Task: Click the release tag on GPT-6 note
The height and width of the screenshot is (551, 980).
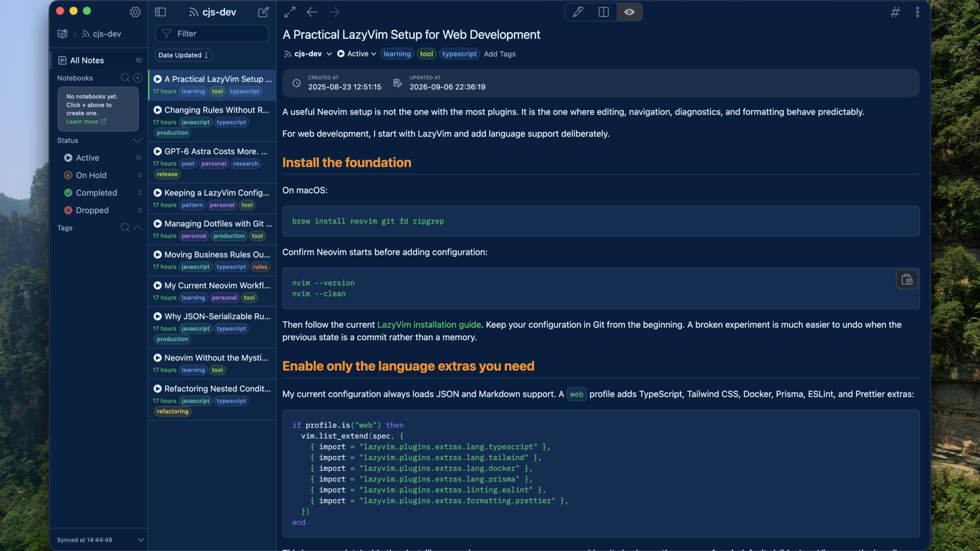Action: 167,174
